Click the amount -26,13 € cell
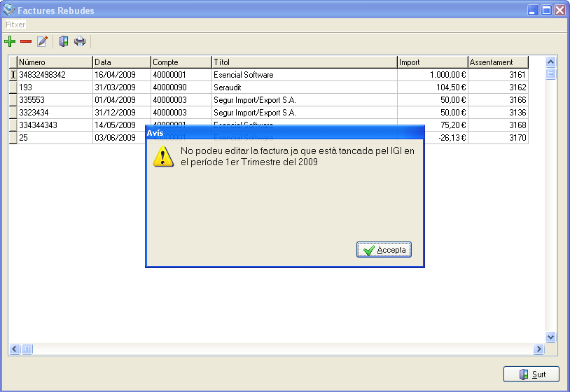This screenshot has height=392, width=570. click(x=445, y=138)
